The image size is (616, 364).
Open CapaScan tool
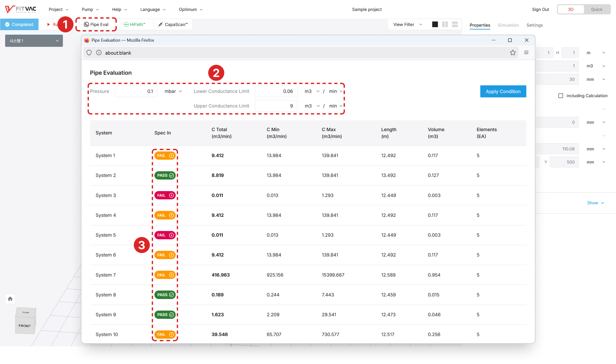point(173,24)
